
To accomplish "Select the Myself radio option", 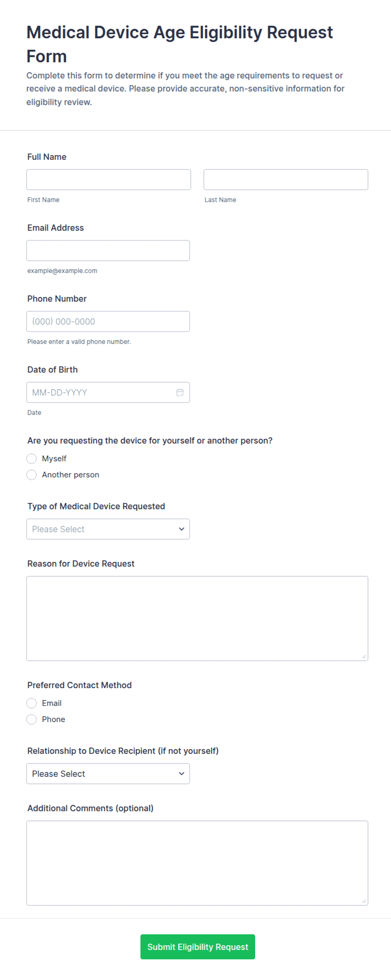I will (x=32, y=458).
